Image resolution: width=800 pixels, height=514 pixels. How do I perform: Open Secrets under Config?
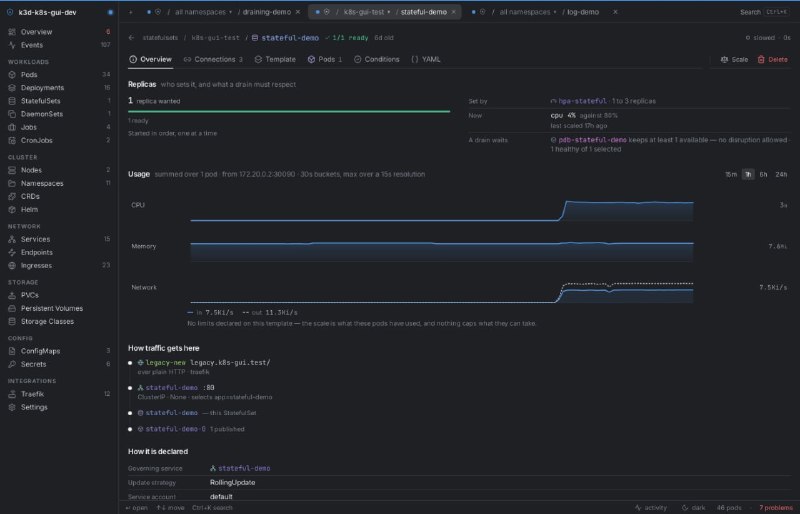pyautogui.click(x=59, y=364)
